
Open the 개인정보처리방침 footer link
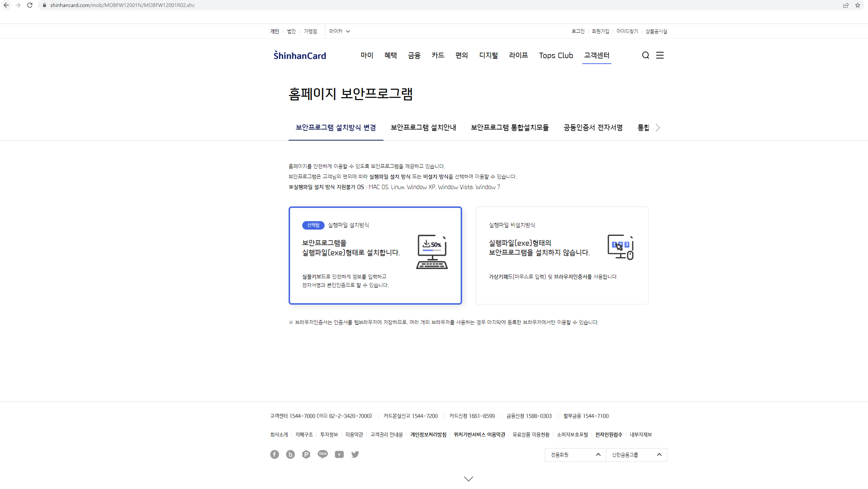428,435
